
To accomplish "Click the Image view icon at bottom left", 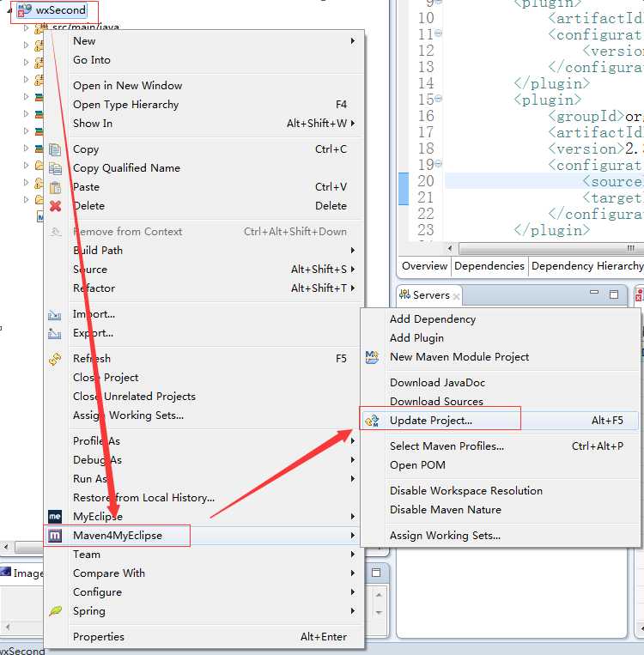I will pyautogui.click(x=5, y=572).
